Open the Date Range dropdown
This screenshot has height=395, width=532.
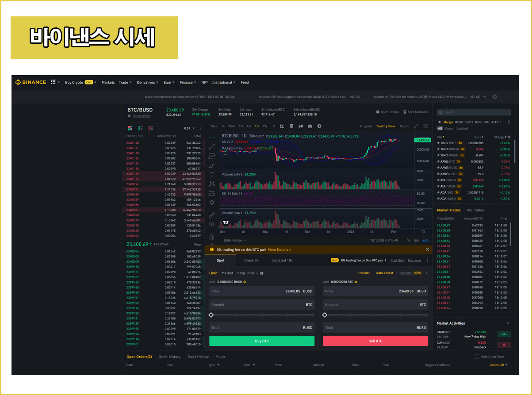click(235, 240)
